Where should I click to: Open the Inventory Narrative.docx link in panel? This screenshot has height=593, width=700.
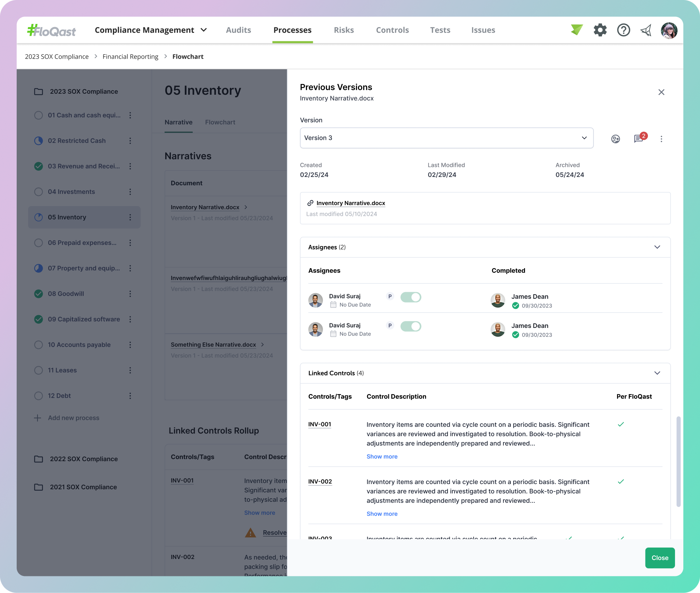click(x=351, y=203)
